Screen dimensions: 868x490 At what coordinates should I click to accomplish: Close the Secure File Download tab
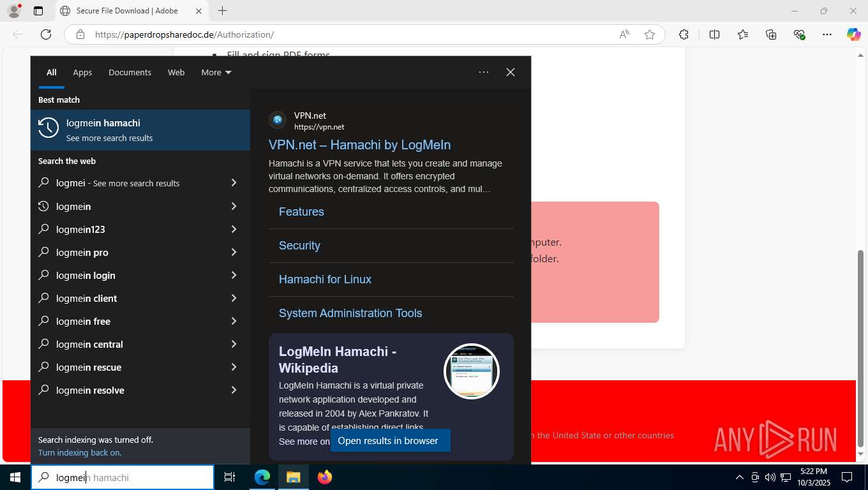coord(198,11)
